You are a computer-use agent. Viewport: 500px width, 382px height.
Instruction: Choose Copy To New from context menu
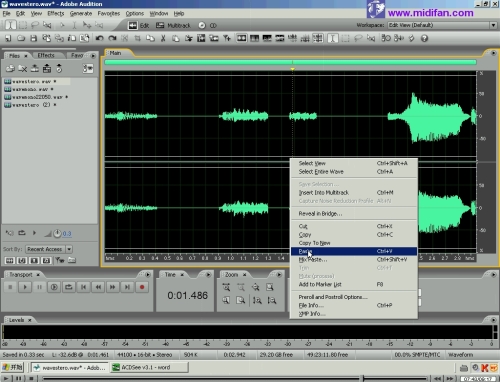(x=354, y=243)
